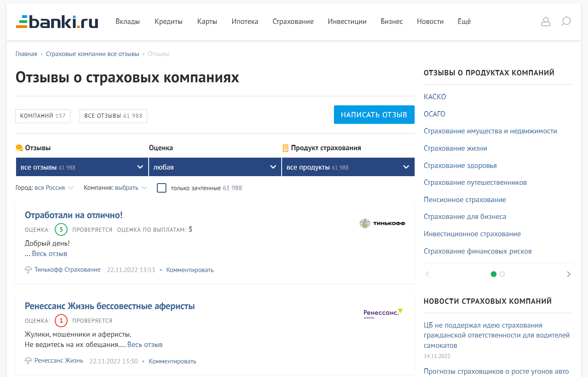
Task: Open Страхование имущества и недвижимости link
Action: coord(490,131)
